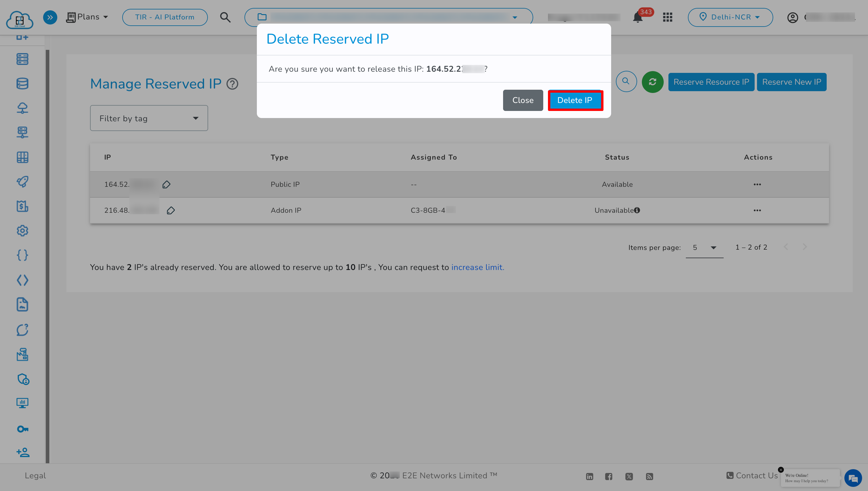This screenshot has width=868, height=491.
Task: Open TIR - AI Platform
Action: click(x=165, y=17)
